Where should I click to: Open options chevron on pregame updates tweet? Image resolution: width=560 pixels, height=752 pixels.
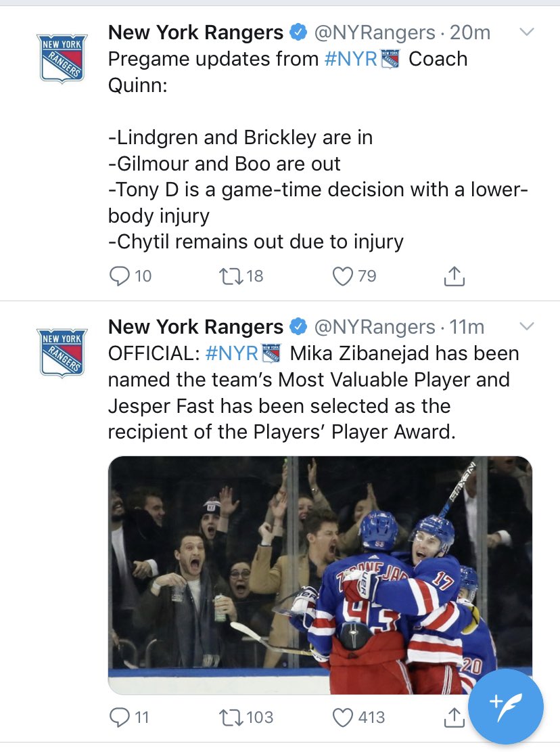(x=526, y=32)
